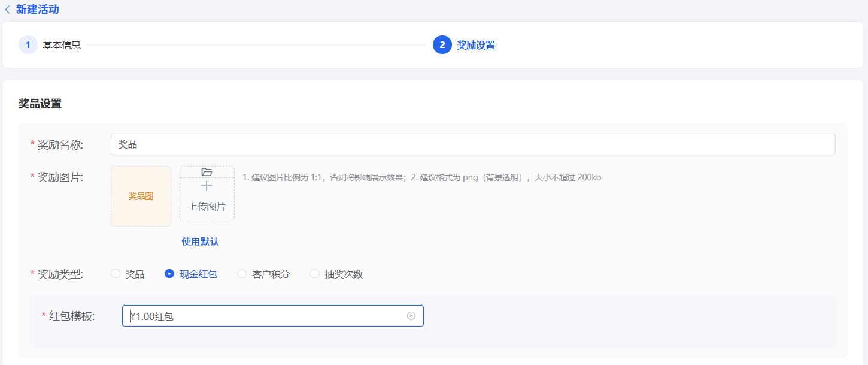The image size is (868, 365).
Task: Click the 使用默认 link
Action: coord(200,242)
